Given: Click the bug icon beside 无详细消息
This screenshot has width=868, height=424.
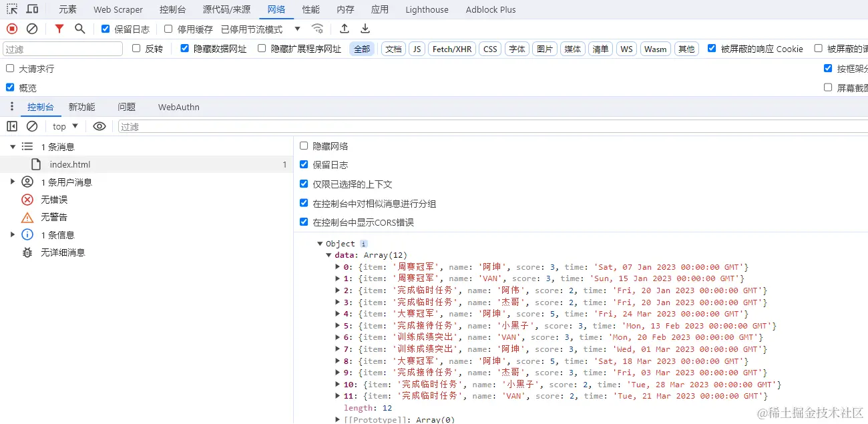Looking at the screenshot, I should click(27, 252).
